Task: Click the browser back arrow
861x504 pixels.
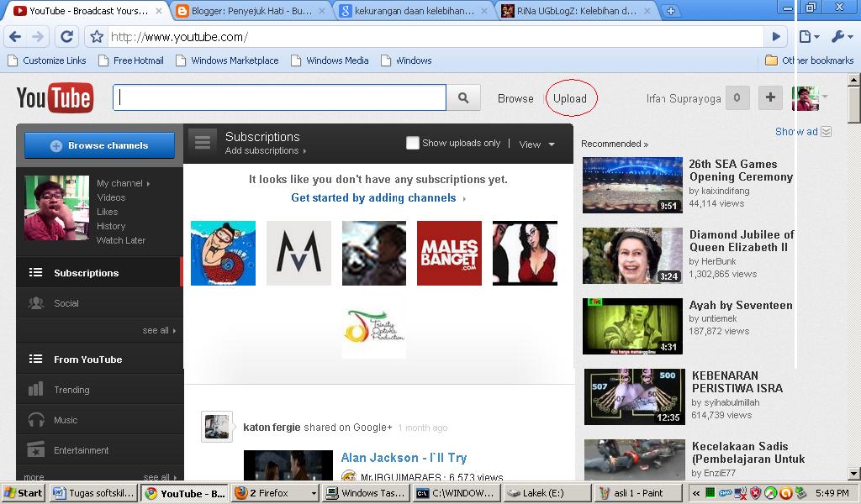Action: click(x=15, y=37)
